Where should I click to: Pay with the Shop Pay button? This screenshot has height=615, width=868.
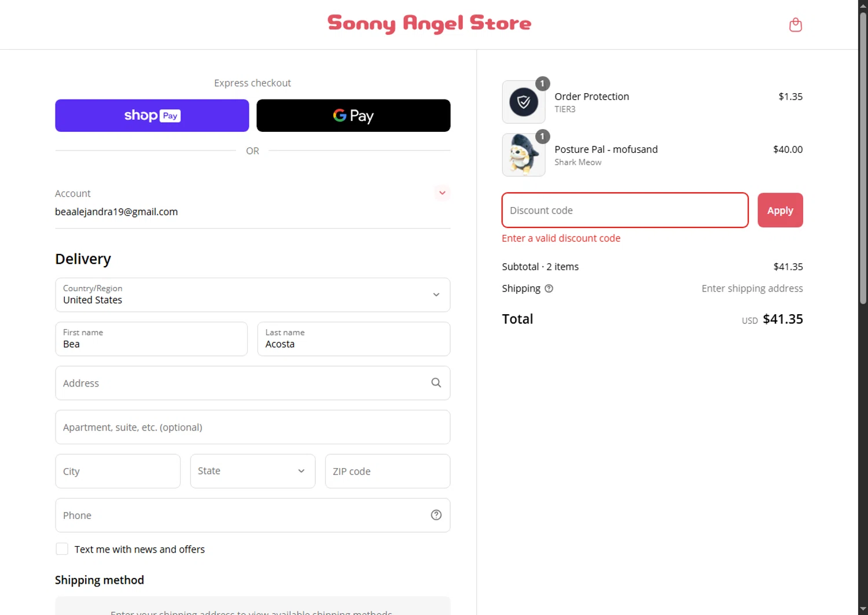click(152, 116)
